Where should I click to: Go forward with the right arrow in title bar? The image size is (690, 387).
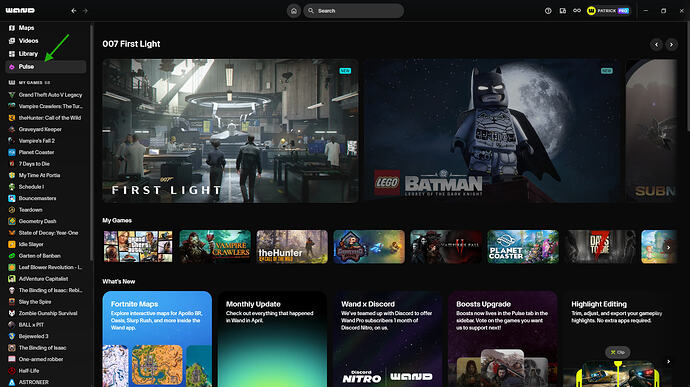point(85,11)
